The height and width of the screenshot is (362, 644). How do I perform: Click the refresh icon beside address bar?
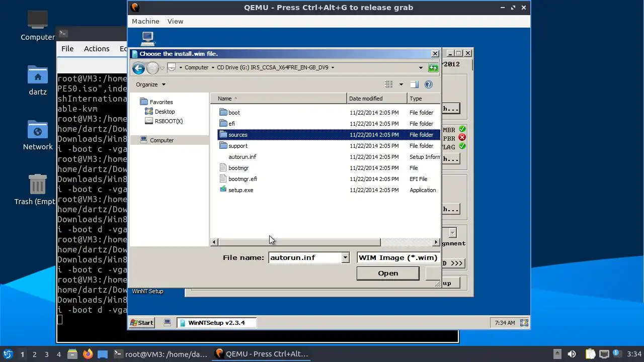433,67
